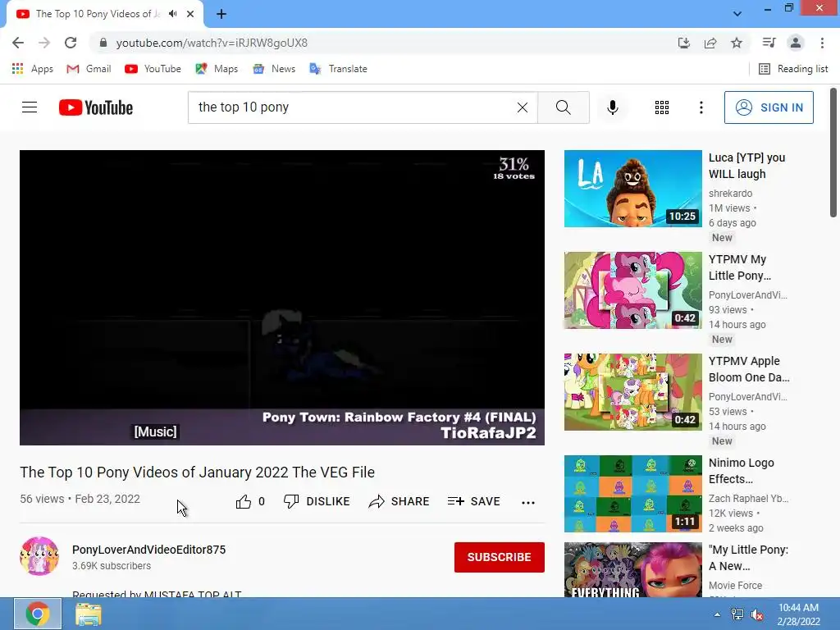Open more actions ellipsis under video
The width and height of the screenshot is (840, 630).
[x=528, y=502]
